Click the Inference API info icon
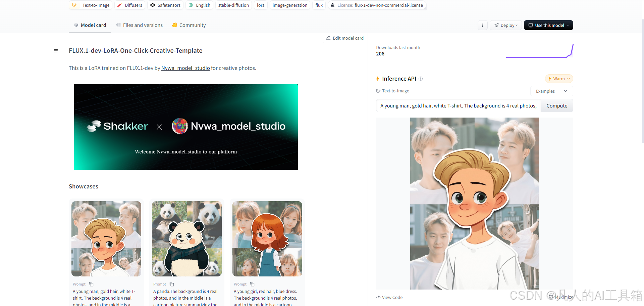The image size is (644, 306). pos(421,79)
